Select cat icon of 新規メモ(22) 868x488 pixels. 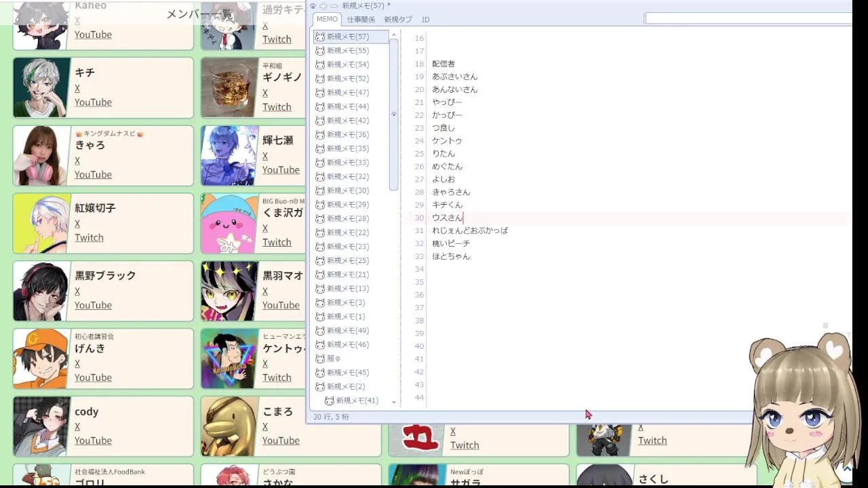click(x=320, y=232)
